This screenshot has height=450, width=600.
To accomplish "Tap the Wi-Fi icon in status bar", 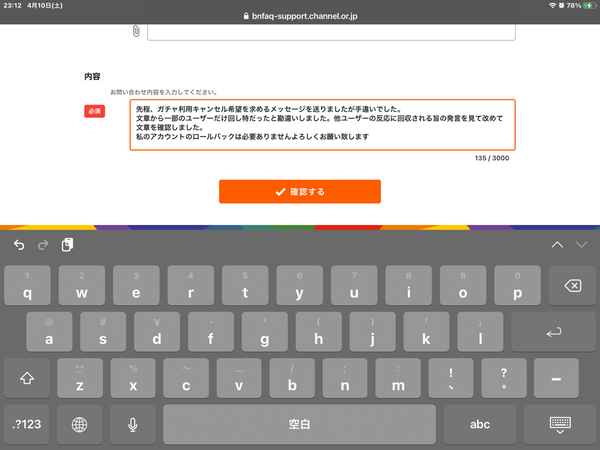I will click(x=552, y=5).
